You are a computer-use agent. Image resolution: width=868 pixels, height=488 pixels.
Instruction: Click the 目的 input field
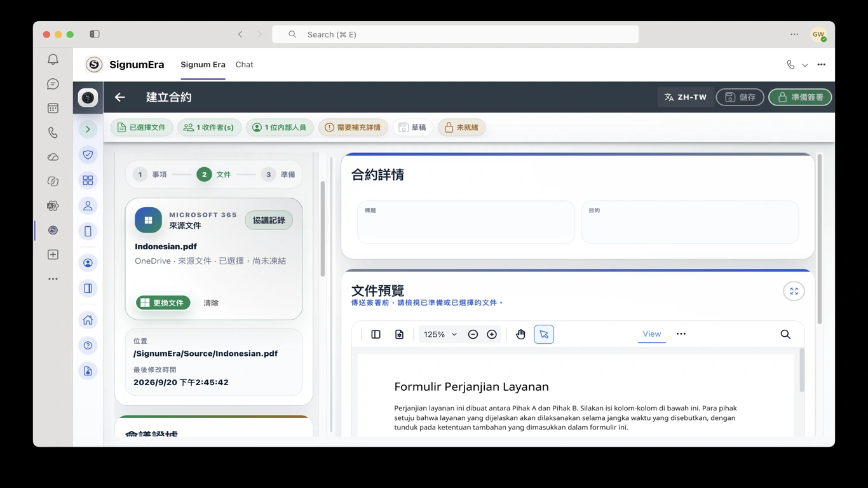(x=690, y=222)
